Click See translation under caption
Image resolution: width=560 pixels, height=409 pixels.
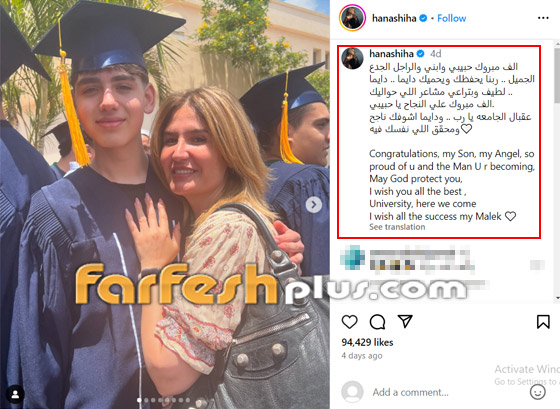click(397, 227)
